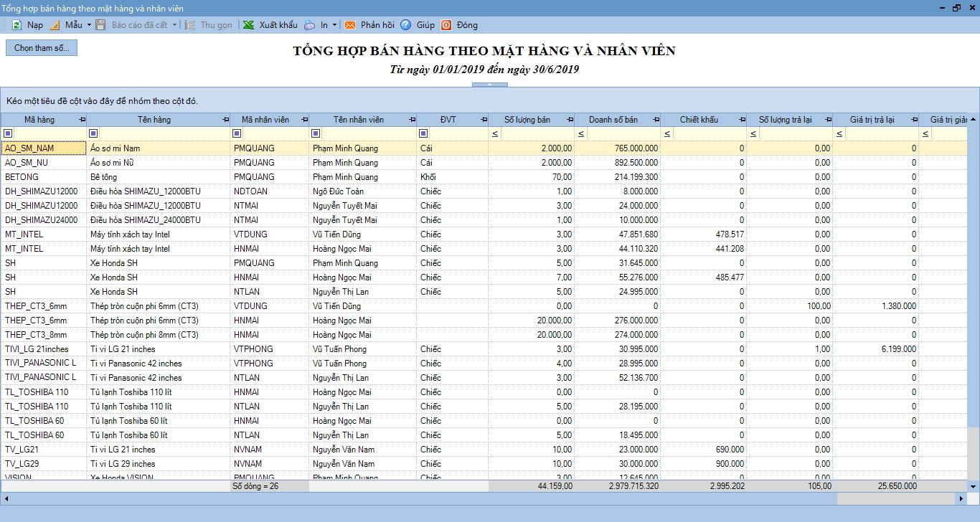This screenshot has width=980, height=522.
Task: Export the report with Xuất khẩu
Action: tap(270, 25)
